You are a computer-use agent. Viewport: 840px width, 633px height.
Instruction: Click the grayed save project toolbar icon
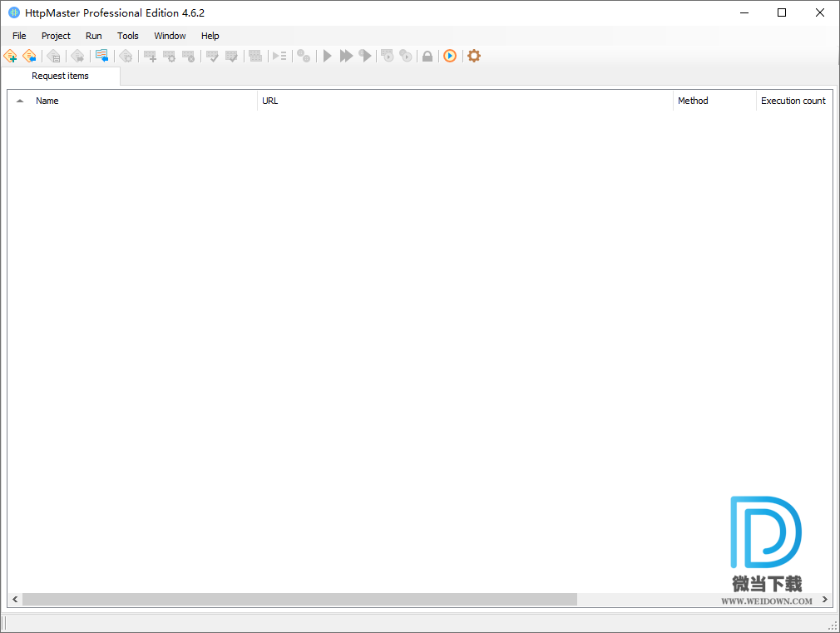[53, 56]
